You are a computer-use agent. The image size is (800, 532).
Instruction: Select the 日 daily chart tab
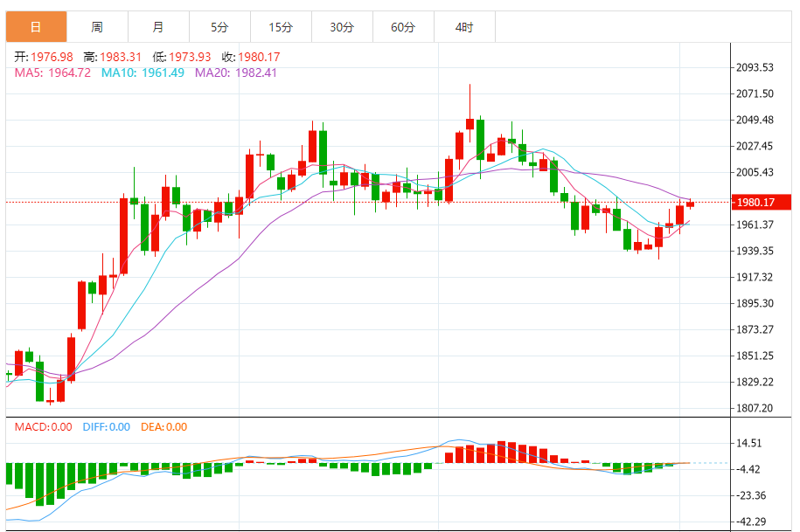(36, 27)
